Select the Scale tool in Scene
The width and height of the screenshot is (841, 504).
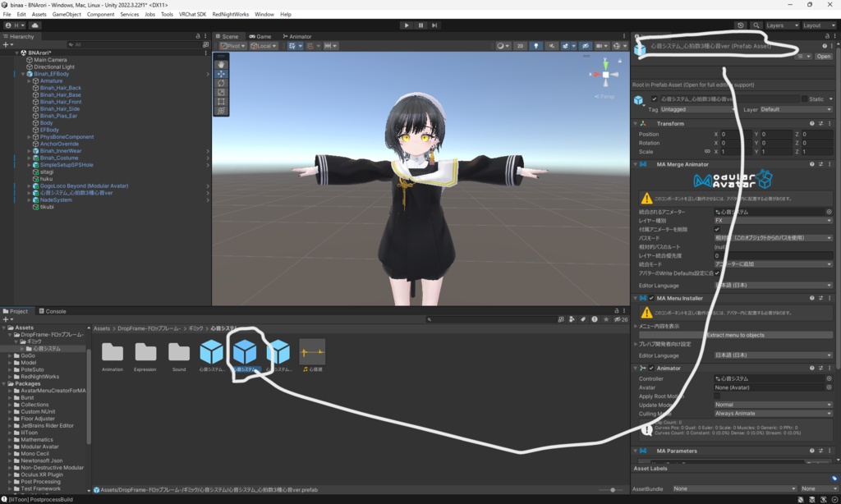(x=221, y=92)
